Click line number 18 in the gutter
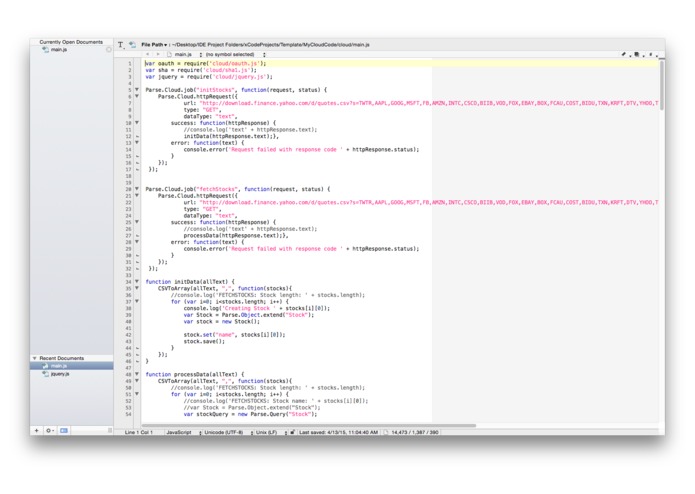The height and width of the screenshot is (494, 695). pyautogui.click(x=129, y=176)
